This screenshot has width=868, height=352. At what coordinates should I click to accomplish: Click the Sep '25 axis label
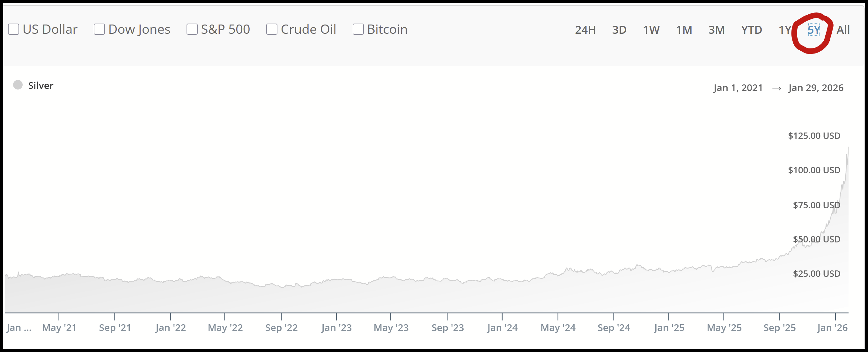coord(779,327)
